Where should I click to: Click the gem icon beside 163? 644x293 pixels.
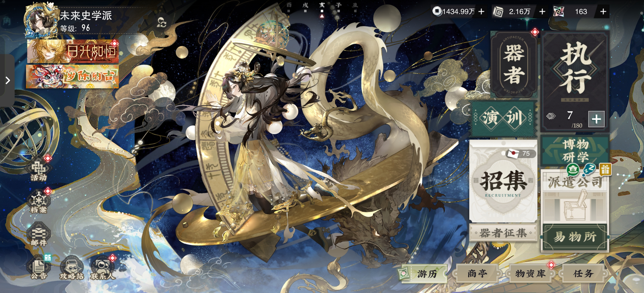[x=559, y=12]
